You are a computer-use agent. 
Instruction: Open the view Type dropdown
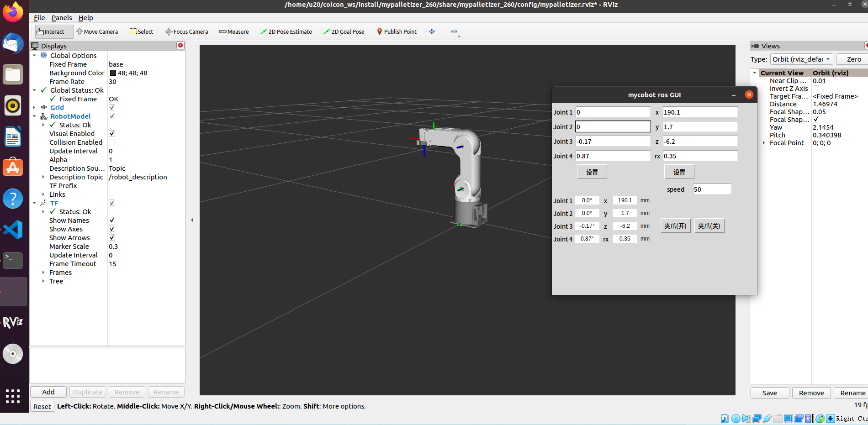pos(801,59)
